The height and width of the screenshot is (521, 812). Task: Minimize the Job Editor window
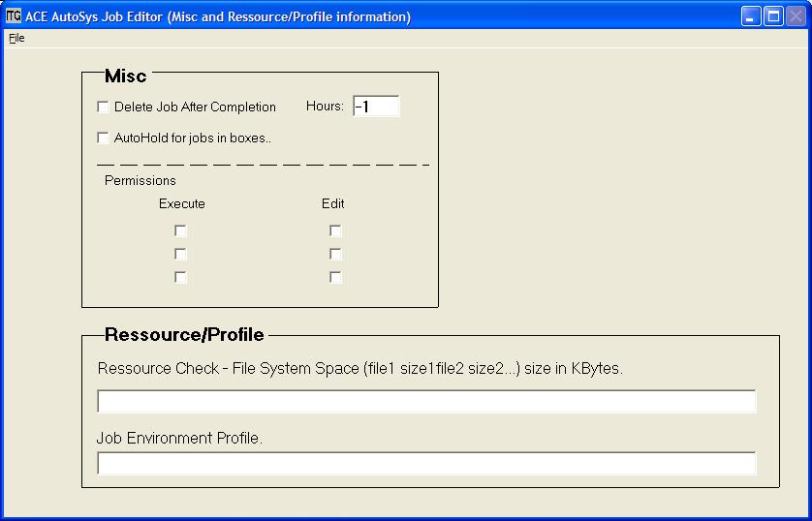click(751, 16)
